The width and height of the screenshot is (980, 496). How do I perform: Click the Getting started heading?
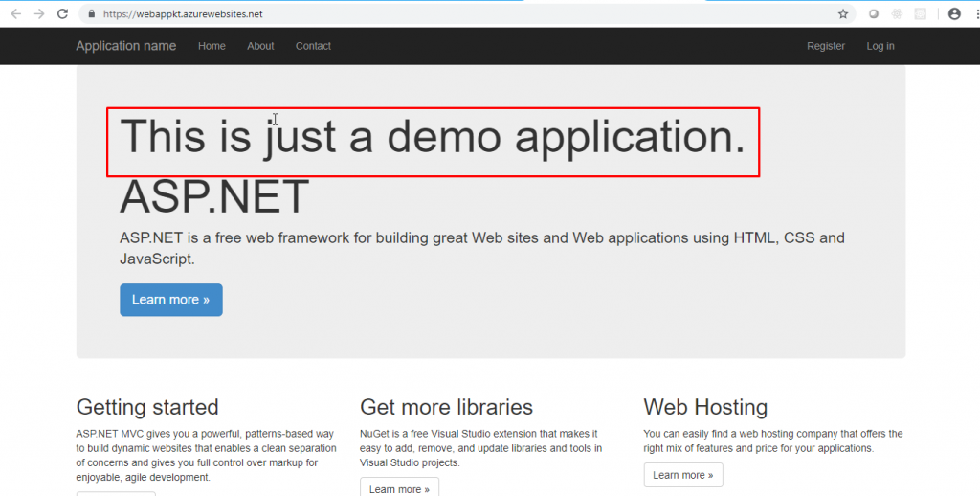(x=147, y=407)
